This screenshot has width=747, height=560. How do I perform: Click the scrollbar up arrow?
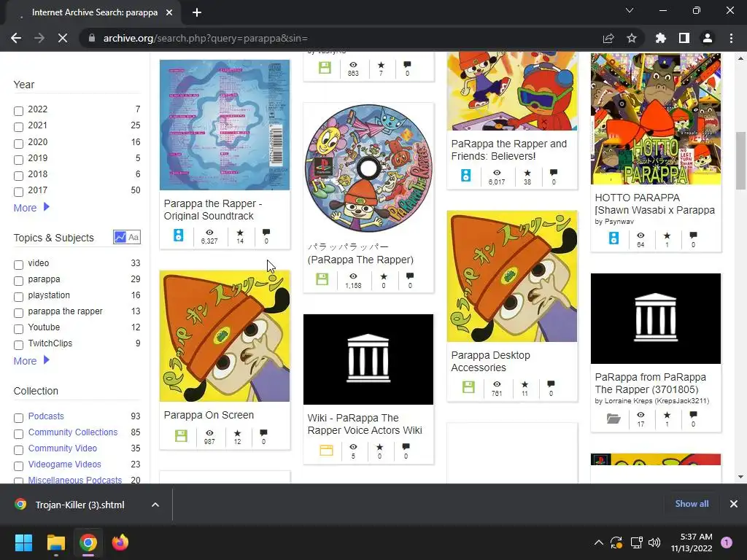740,58
